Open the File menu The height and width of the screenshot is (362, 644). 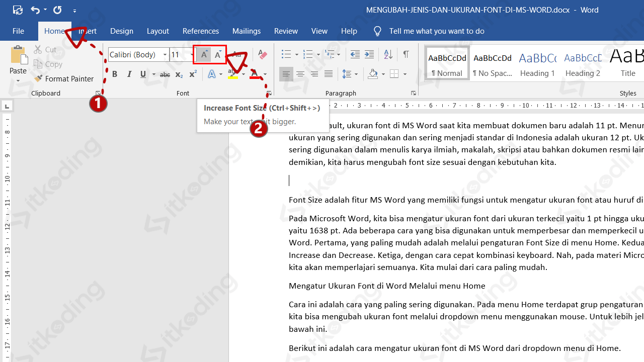click(x=18, y=31)
